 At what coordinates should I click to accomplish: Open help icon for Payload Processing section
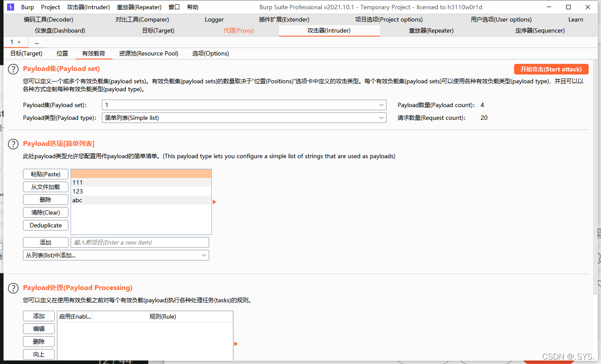(14, 288)
